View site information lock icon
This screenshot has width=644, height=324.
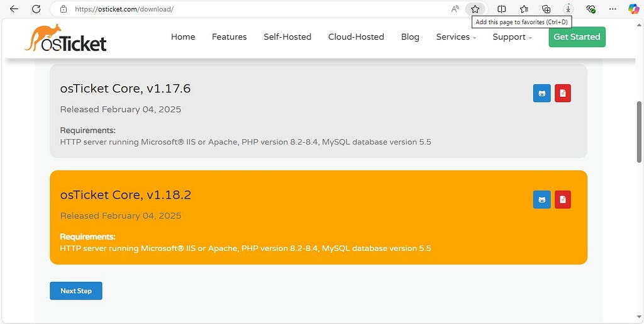[x=64, y=9]
